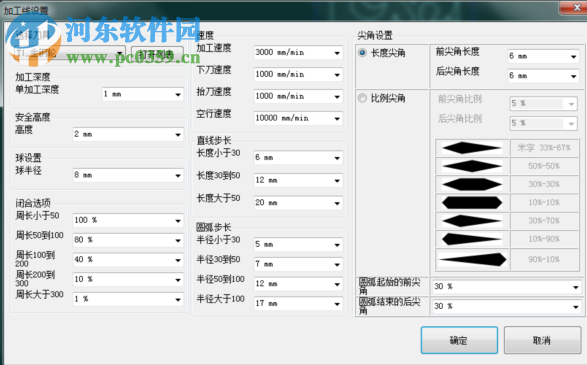The image size is (587, 365).
Task: Open the 周长100到200 40% dropdown
Action: [128, 260]
